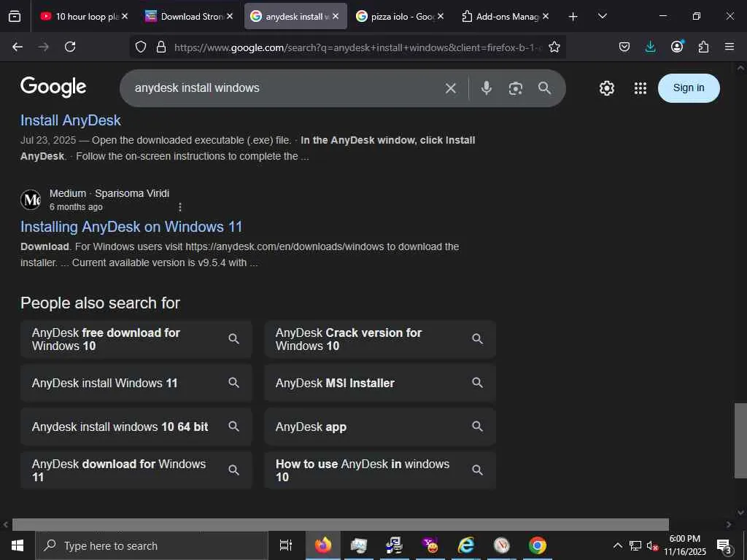Focus the Firefox URL address bar
The width and height of the screenshot is (747, 560).
(357, 47)
